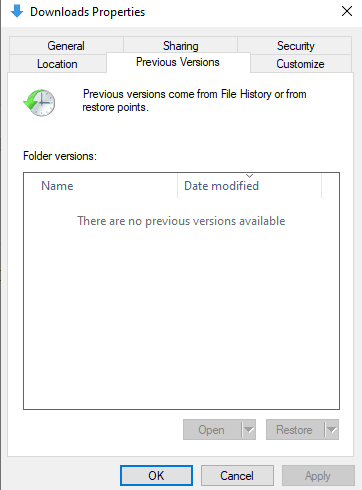Confirm with the OK button
The image size is (362, 490).
pos(156,476)
